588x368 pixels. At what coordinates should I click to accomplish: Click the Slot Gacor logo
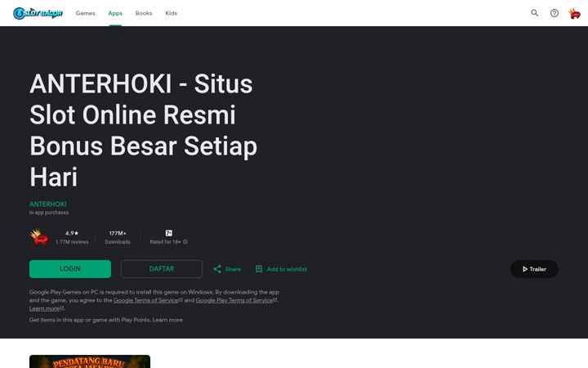pos(38,13)
